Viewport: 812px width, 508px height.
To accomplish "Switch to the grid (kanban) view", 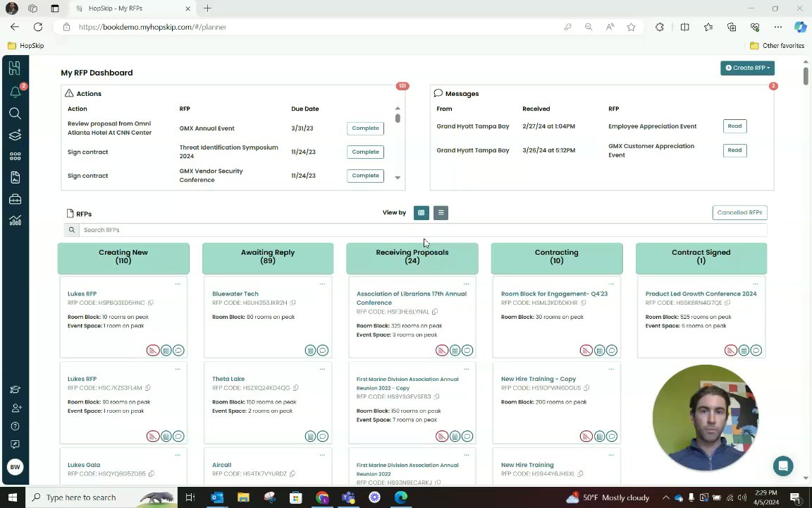I will (x=421, y=212).
